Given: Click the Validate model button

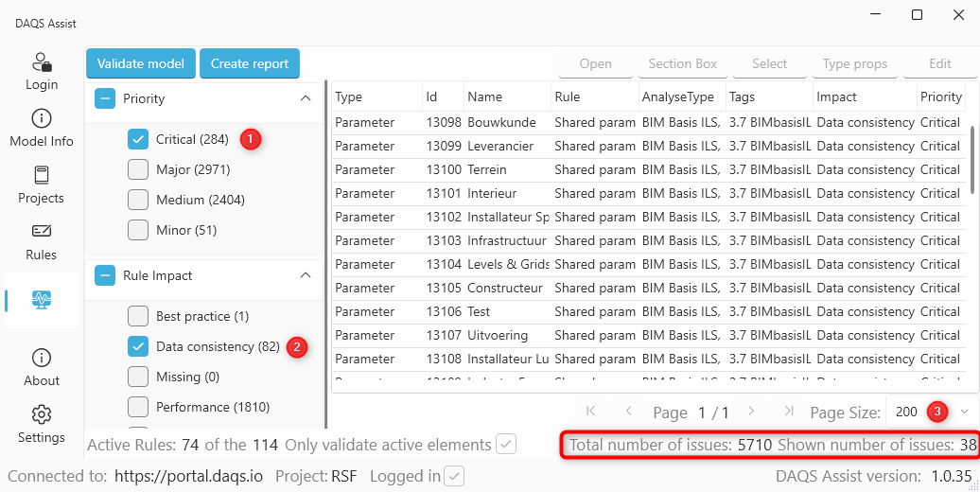Looking at the screenshot, I should 141,63.
